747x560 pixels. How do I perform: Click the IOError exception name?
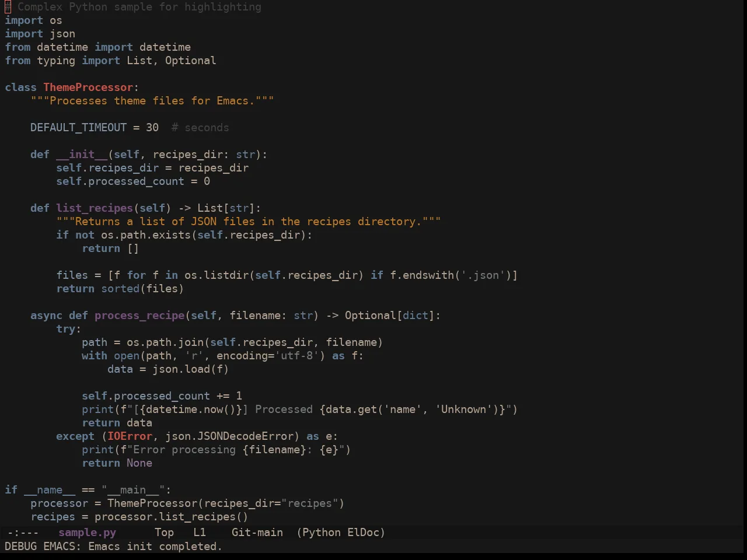click(130, 436)
